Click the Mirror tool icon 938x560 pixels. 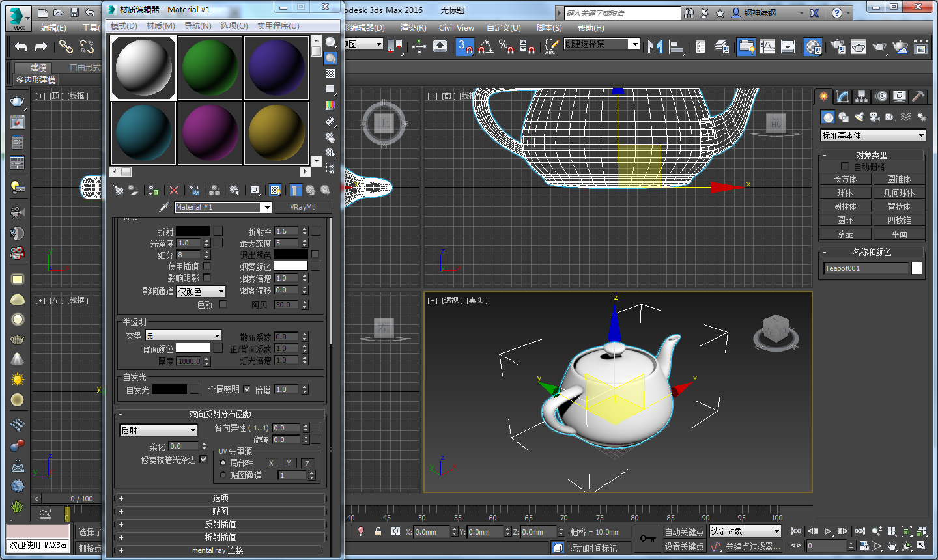pyautogui.click(x=655, y=46)
